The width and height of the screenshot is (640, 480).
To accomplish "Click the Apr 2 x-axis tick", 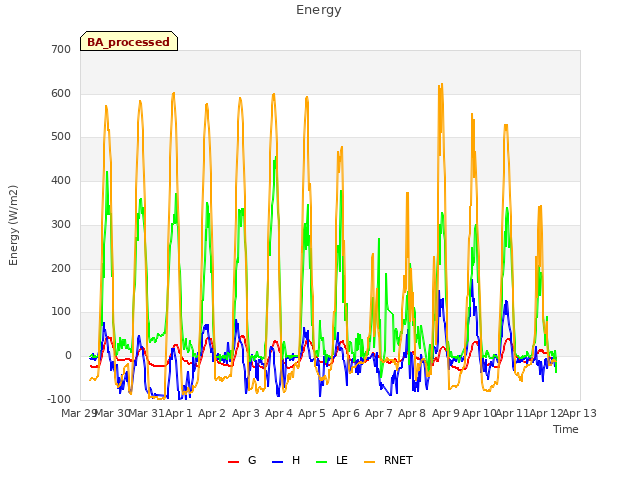I will pos(212,413).
